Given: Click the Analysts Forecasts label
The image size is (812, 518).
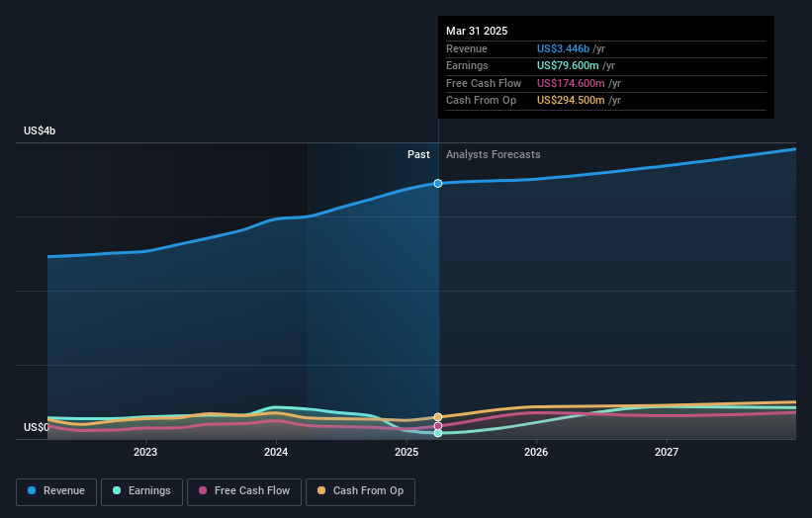Looking at the screenshot, I should 493,155.
